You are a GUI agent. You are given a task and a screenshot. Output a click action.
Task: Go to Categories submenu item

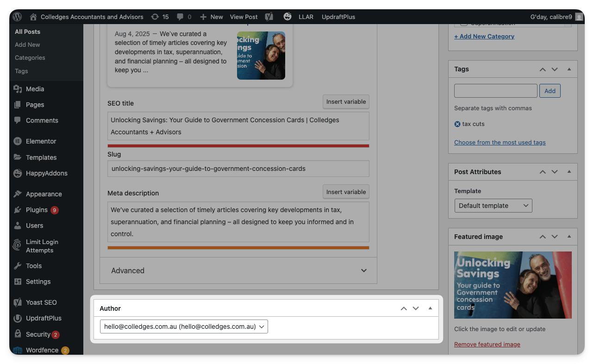click(x=30, y=58)
